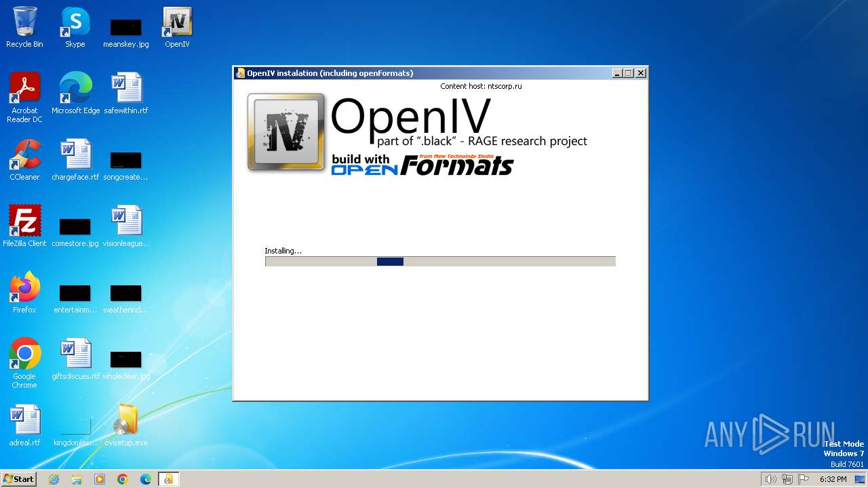Select wholeclear.jpg desktop file
Image resolution: width=868 pixels, height=488 pixels.
click(x=126, y=365)
